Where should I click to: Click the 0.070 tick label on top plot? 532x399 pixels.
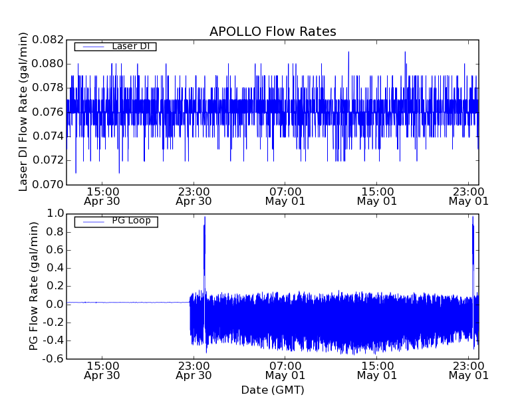[x=46, y=184]
